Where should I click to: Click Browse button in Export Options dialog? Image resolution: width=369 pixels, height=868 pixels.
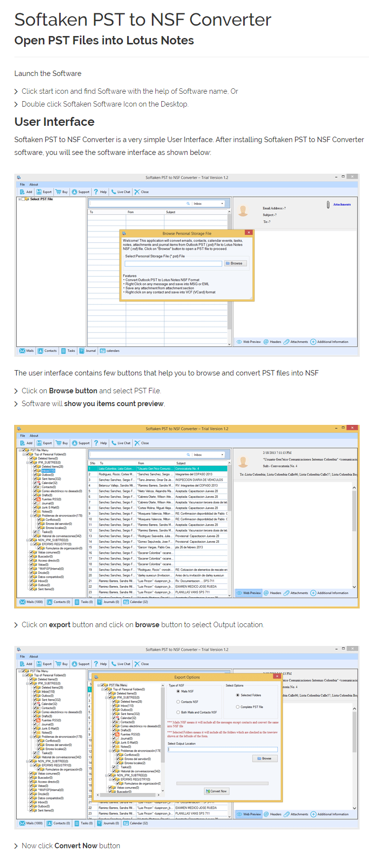pyautogui.click(x=264, y=758)
